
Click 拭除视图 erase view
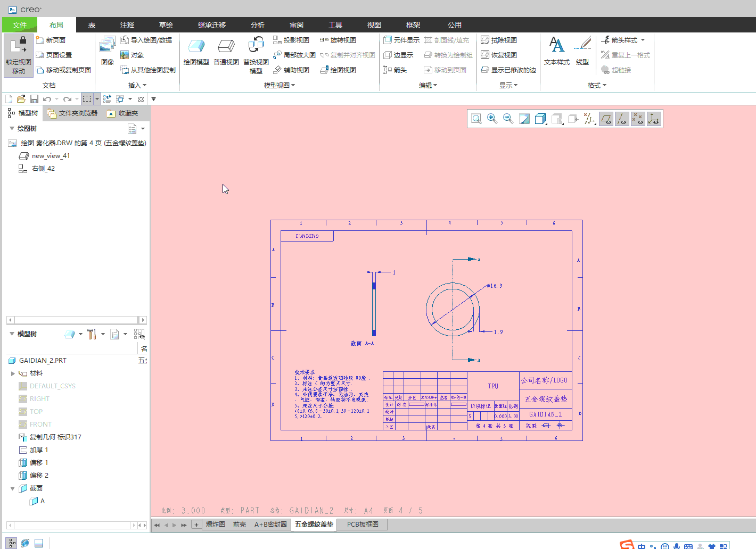point(499,40)
